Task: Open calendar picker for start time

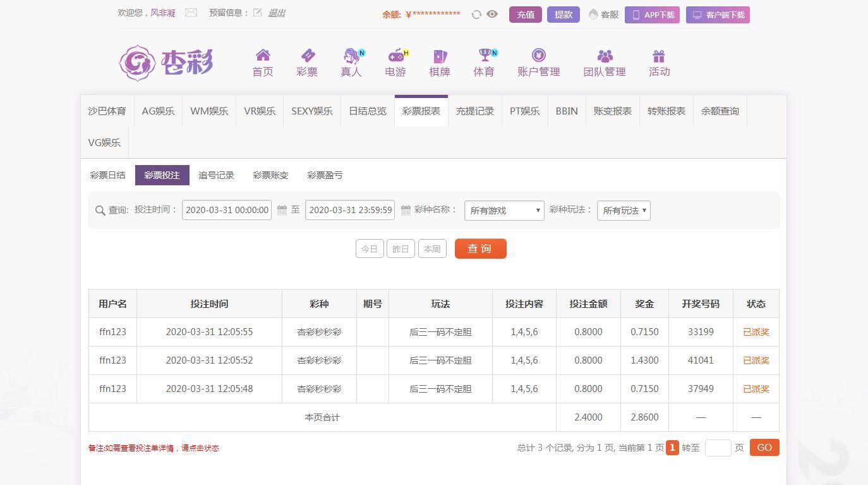Action: click(282, 210)
